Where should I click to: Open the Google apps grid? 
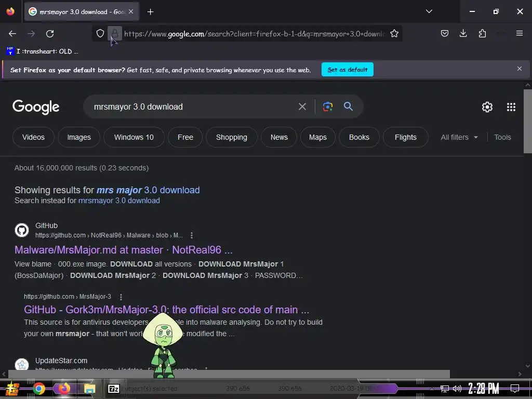(511, 107)
